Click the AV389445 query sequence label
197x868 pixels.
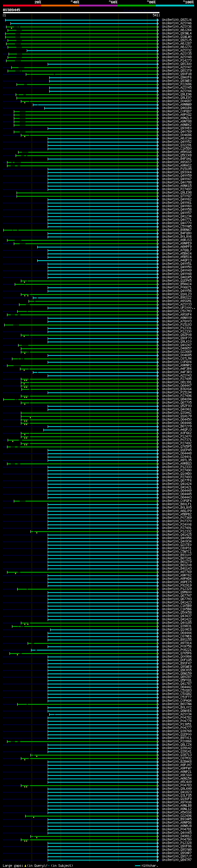coord(11,10)
